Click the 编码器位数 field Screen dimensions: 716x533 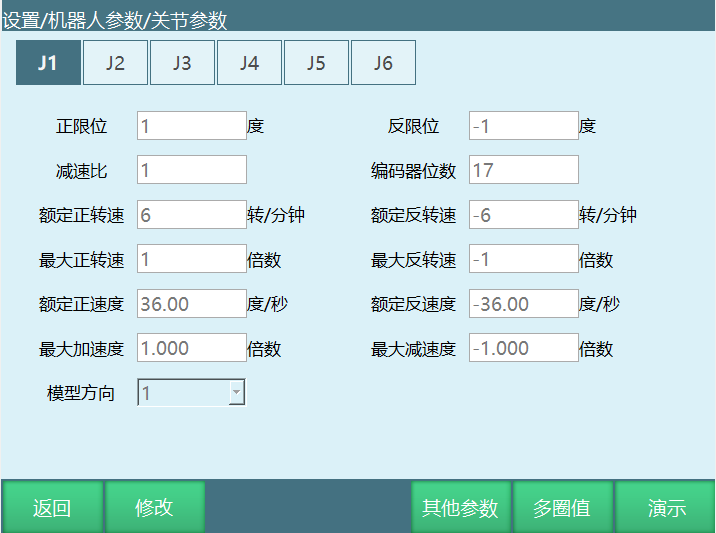click(523, 170)
